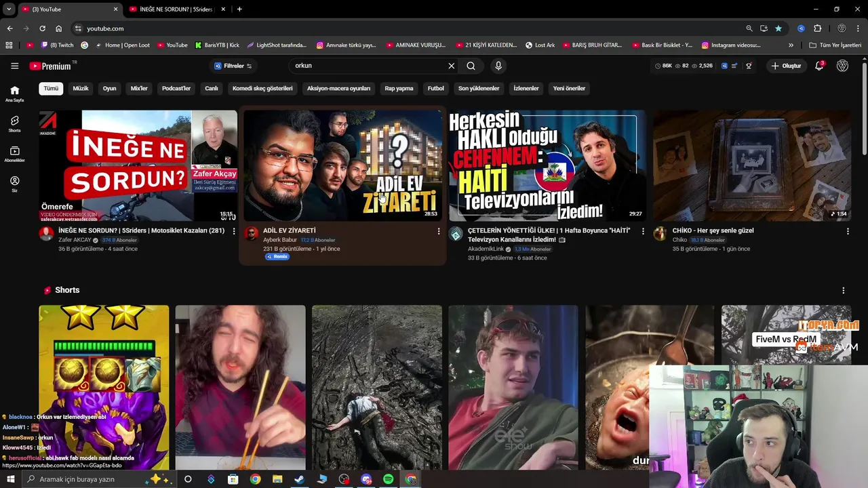Select the Tümü chip
The height and width of the screenshot is (488, 868).
coord(51,88)
